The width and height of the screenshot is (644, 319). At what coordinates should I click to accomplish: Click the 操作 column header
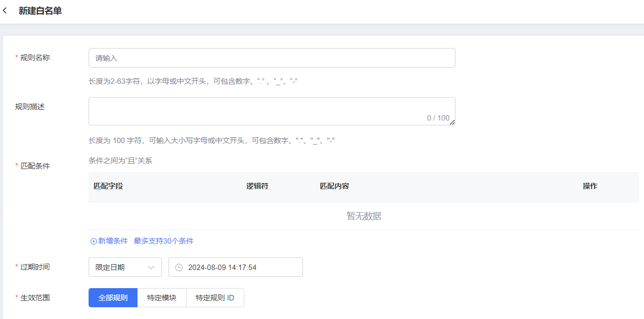[x=590, y=186]
